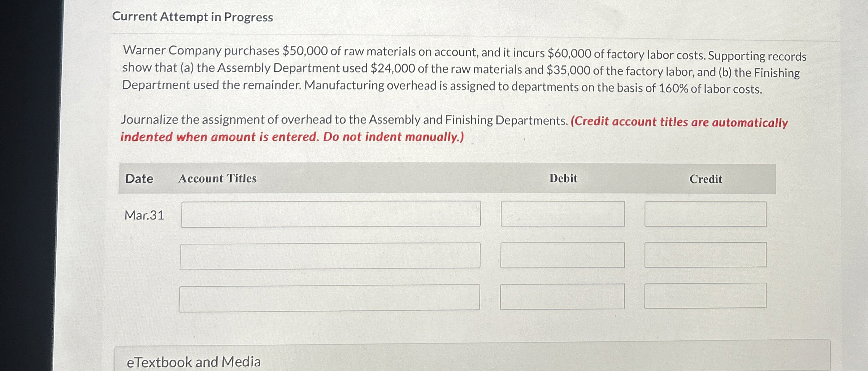Click the Date column header
The width and height of the screenshot is (868, 371).
point(139,178)
